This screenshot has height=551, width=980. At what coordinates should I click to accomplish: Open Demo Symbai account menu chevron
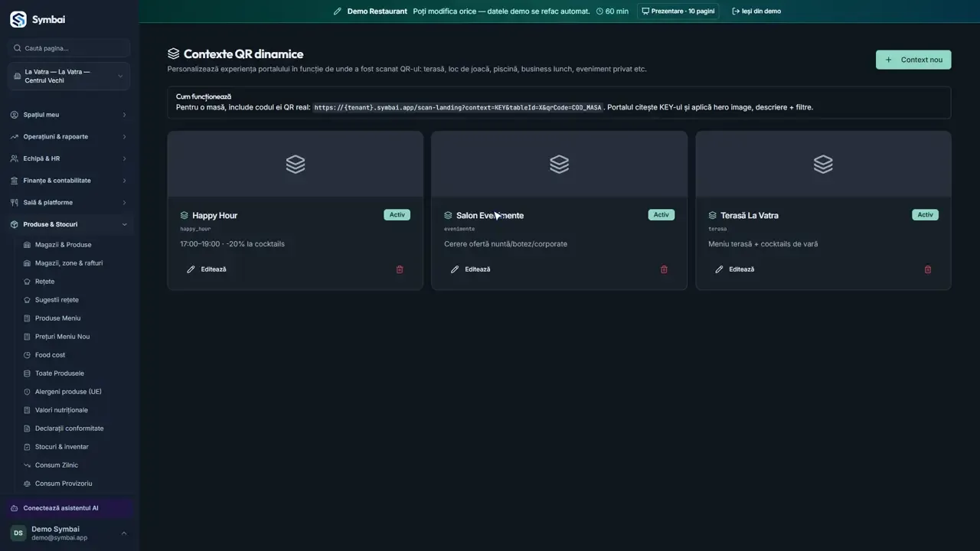point(124,533)
